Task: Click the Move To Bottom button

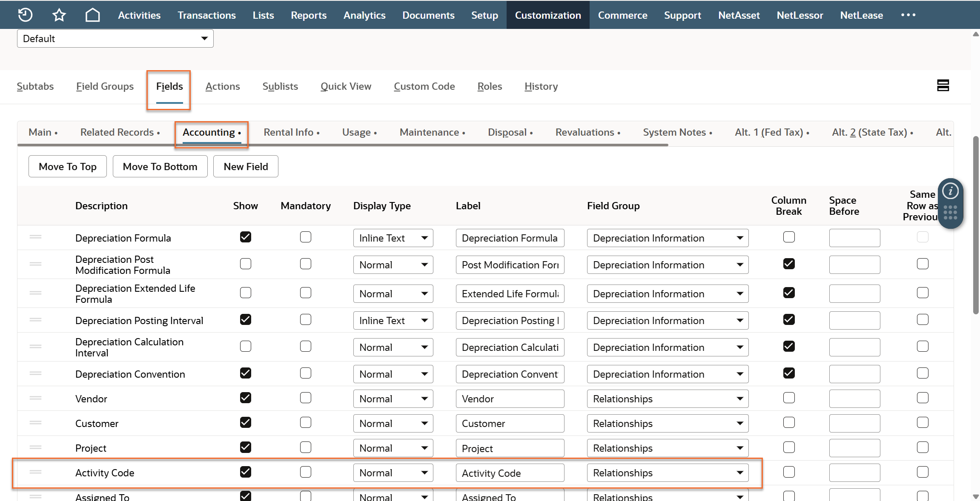Action: (x=160, y=167)
